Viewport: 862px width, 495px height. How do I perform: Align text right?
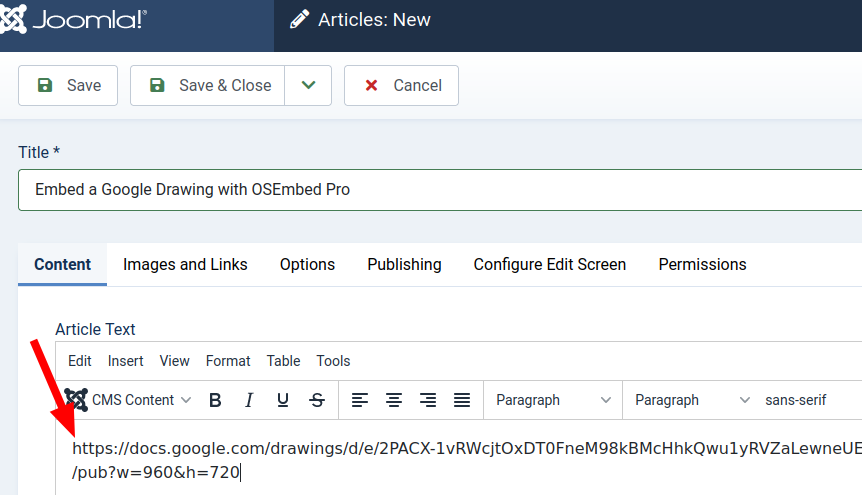pyautogui.click(x=428, y=400)
